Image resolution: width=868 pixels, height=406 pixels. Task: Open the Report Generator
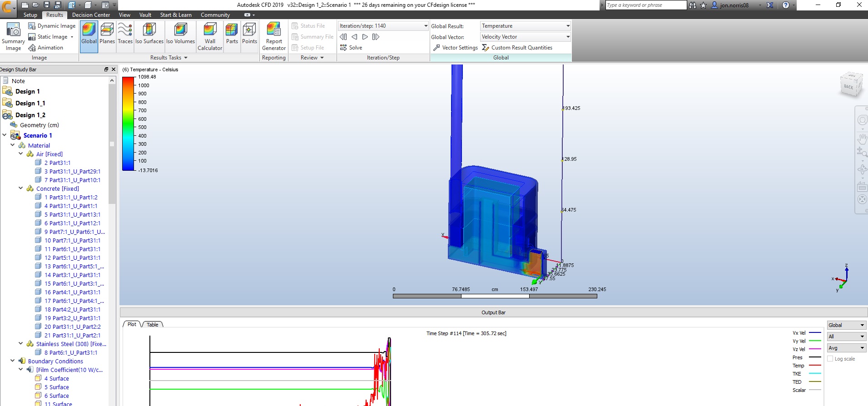pos(274,36)
